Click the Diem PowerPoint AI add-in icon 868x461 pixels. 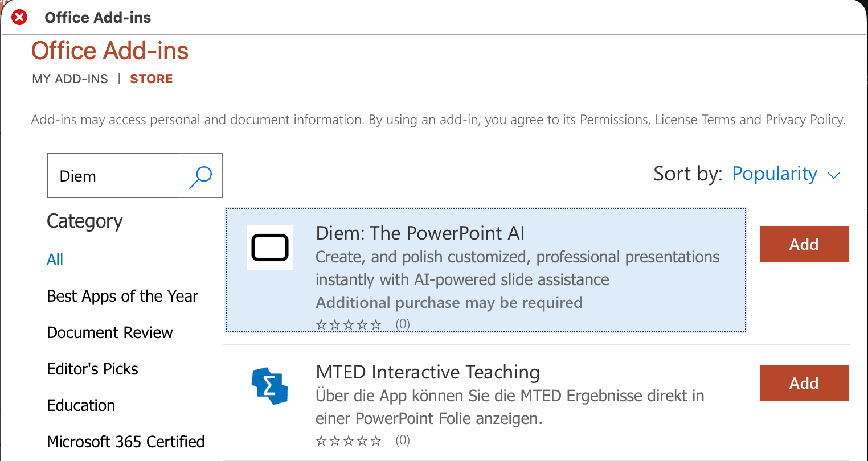pos(269,247)
